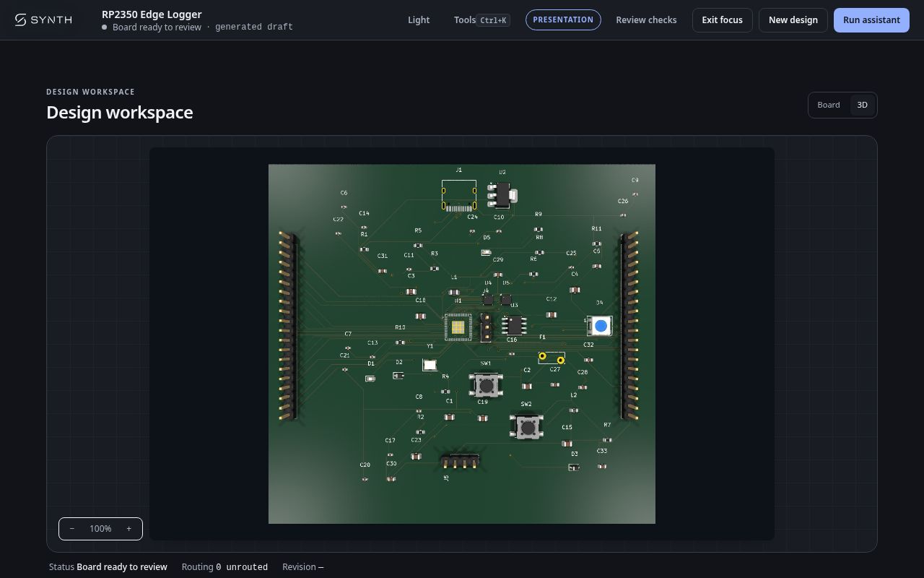Select the RP2350 chip on the board
Viewport: 924px width, 578px height.
click(458, 328)
